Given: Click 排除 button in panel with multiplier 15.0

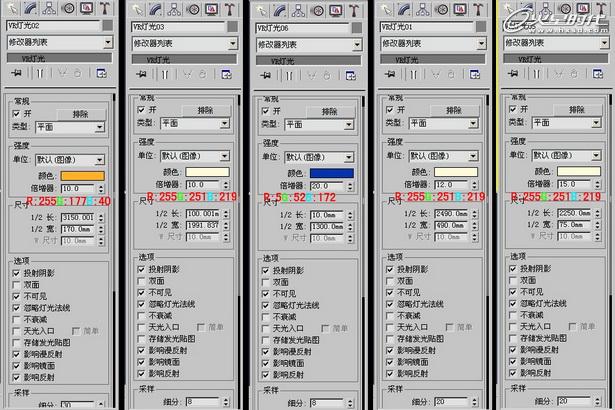Looking at the screenshot, I should pyautogui.click(x=577, y=109).
